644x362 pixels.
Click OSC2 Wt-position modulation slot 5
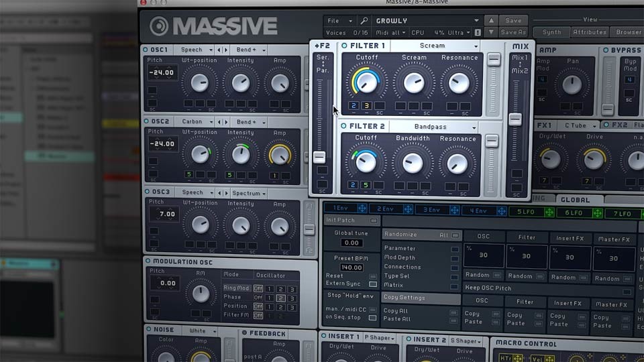click(189, 174)
